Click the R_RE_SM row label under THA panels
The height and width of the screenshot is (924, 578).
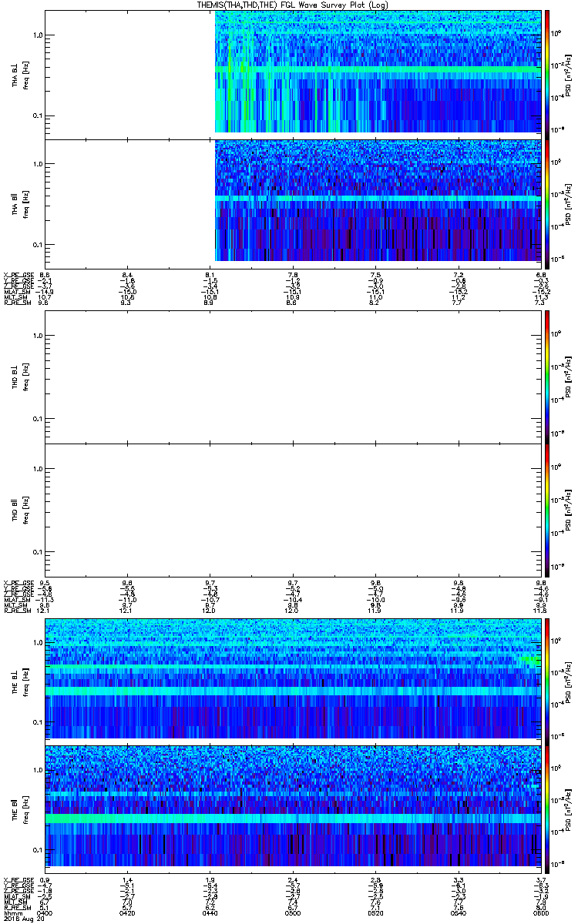[x=16, y=304]
